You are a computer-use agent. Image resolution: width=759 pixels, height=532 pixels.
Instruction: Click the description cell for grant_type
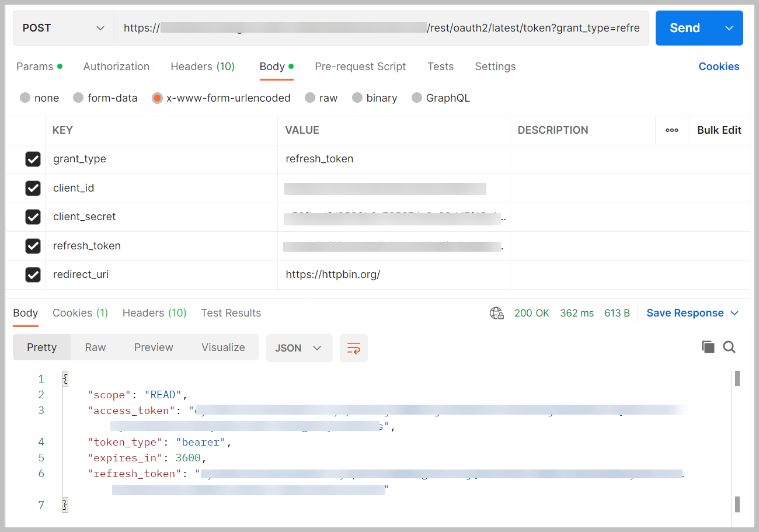tap(629, 159)
